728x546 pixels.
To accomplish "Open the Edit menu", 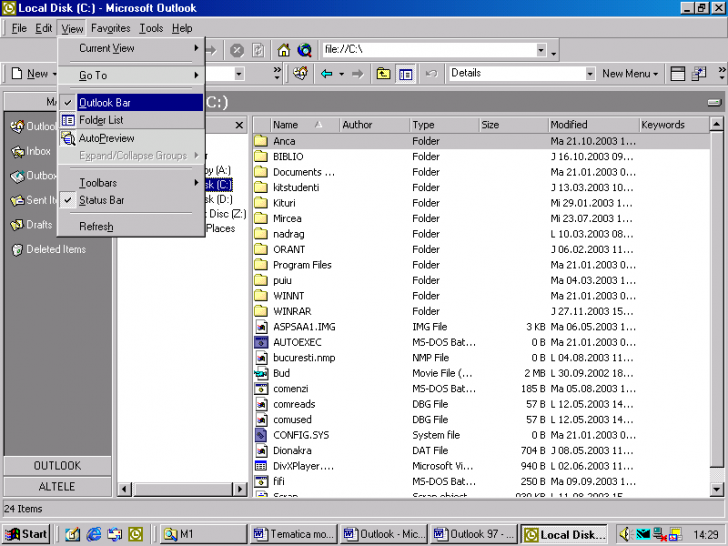I will [44, 28].
